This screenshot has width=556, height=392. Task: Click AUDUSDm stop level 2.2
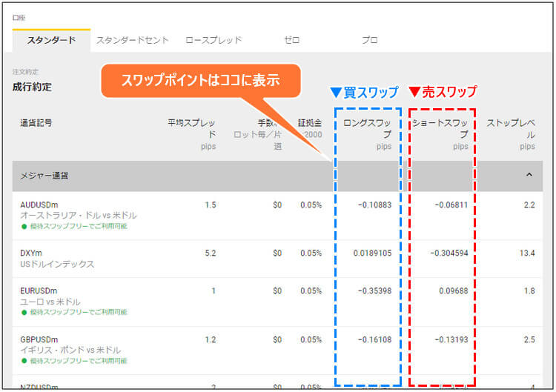point(529,205)
